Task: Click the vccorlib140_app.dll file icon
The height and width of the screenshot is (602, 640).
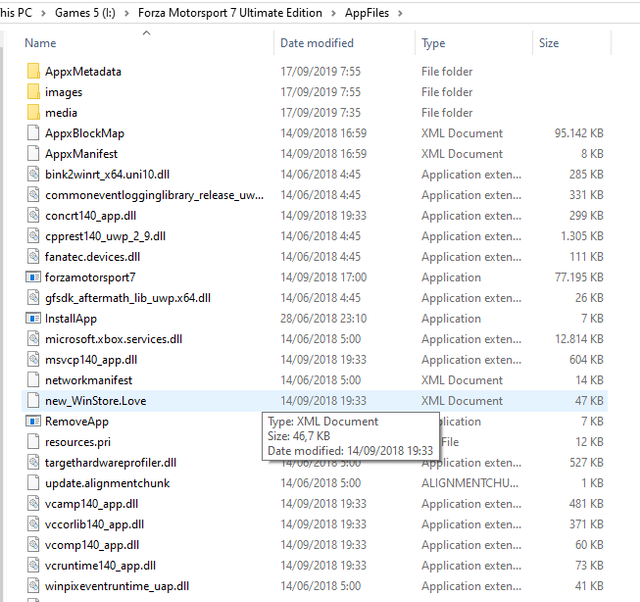Action: coord(33,524)
